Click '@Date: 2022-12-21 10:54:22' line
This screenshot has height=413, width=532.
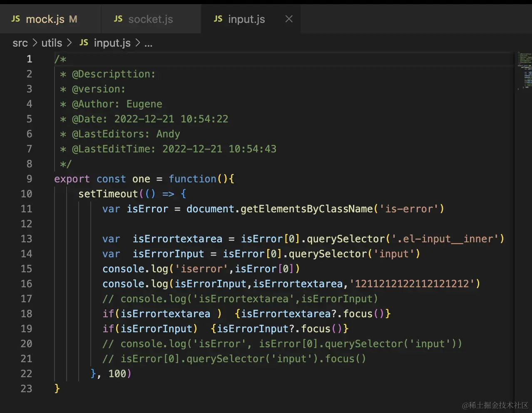tap(150, 119)
